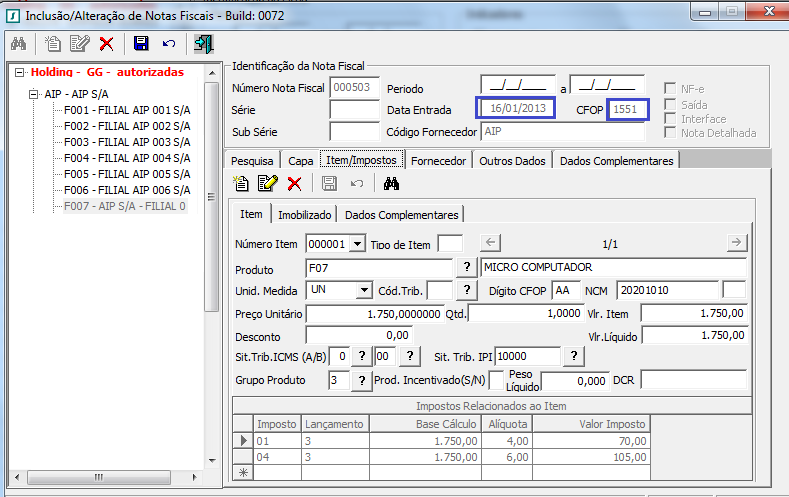This screenshot has height=497, width=789.
Task: Open the Número Item dropdown
Action: (358, 243)
